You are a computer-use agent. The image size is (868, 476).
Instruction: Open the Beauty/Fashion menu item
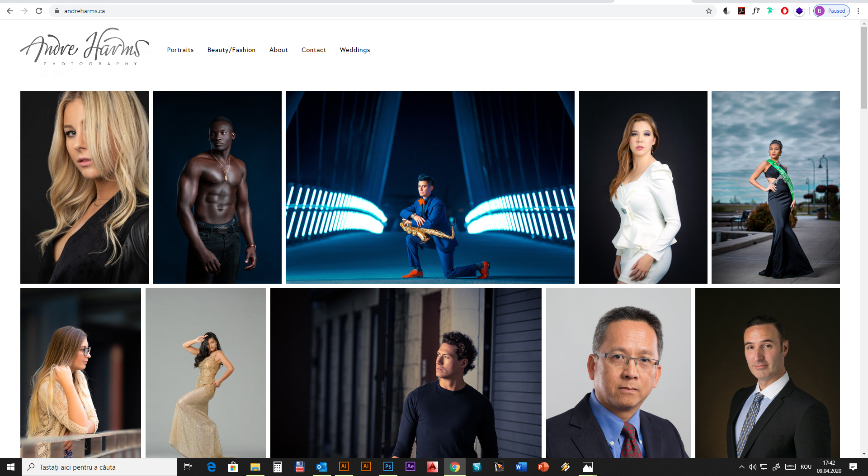[x=231, y=50]
